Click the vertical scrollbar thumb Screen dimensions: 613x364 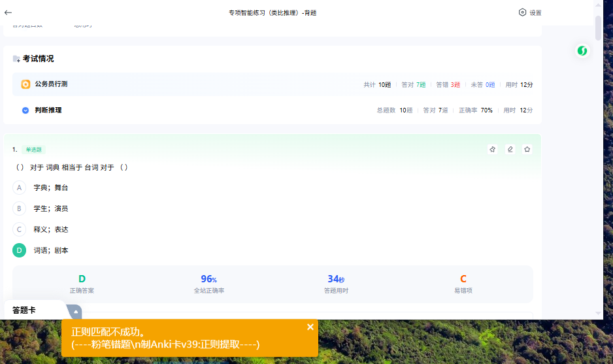pyautogui.click(x=598, y=28)
